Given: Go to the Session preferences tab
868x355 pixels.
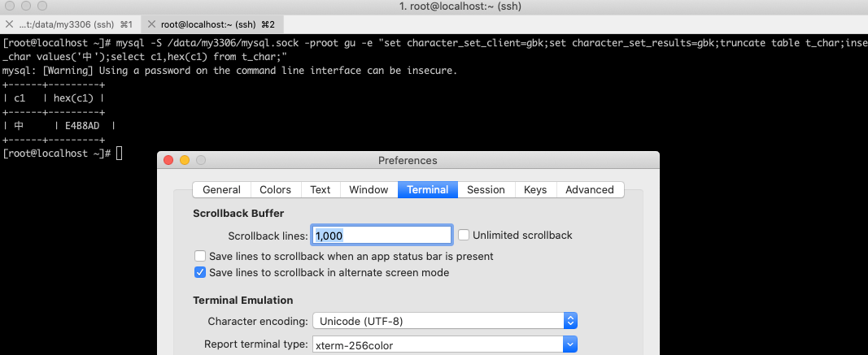Looking at the screenshot, I should pos(486,190).
